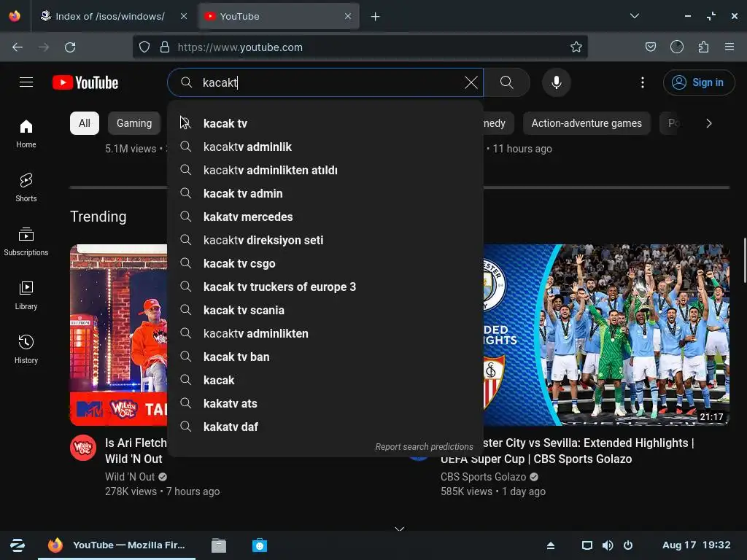The image size is (747, 560).
Task: Open Zorin start menu in taskbar
Action: (x=18, y=545)
